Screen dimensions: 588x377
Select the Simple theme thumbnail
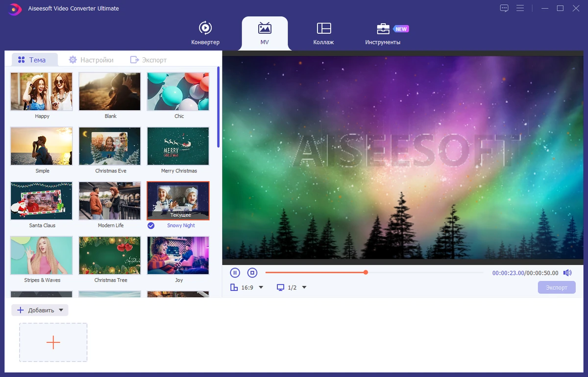42,146
